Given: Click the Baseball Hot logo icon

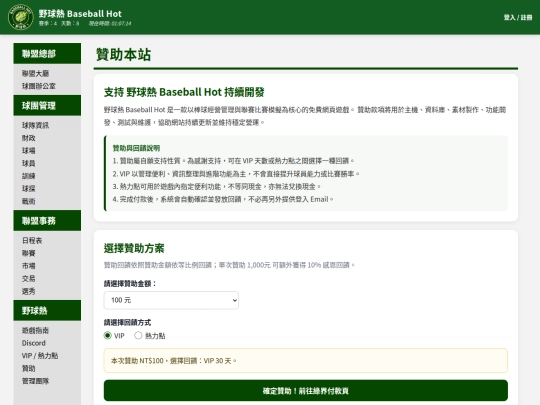Looking at the screenshot, I should pyautogui.click(x=21, y=17).
